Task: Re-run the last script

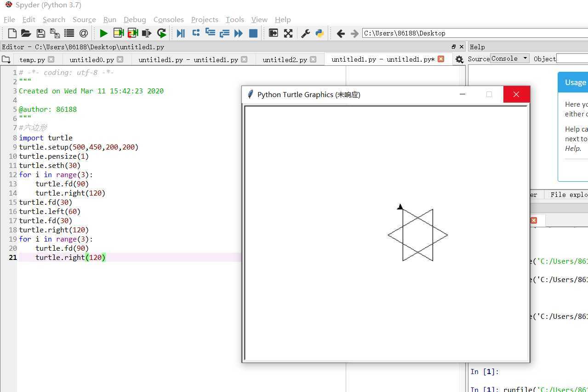Action: pyautogui.click(x=161, y=33)
